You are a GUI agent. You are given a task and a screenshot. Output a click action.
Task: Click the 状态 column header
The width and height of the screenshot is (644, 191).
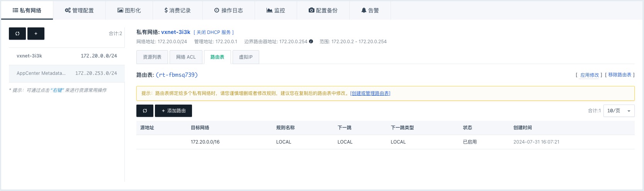click(467, 128)
